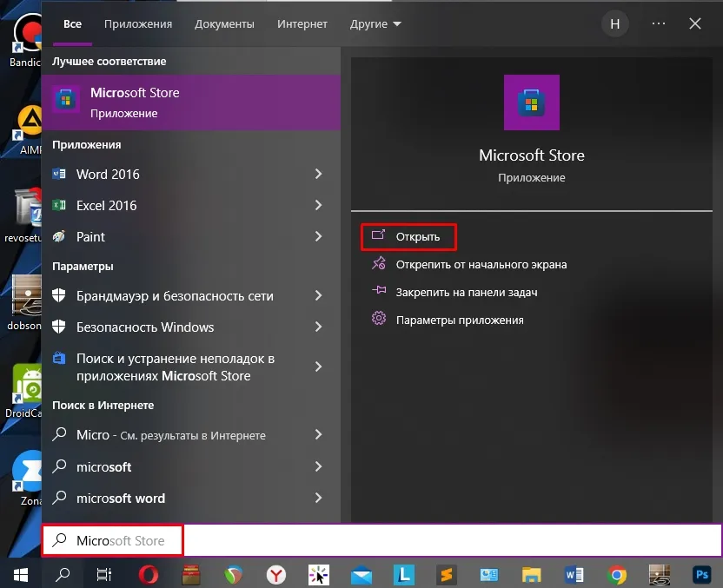723x588 pixels.
Task: Expand the microsoft web result chevron
Action: tap(318, 466)
